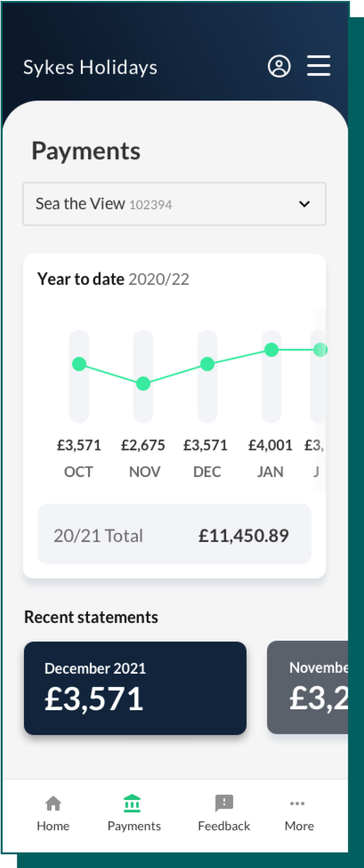Tap the More ellipsis icon
364x868 pixels.
pyautogui.click(x=297, y=804)
